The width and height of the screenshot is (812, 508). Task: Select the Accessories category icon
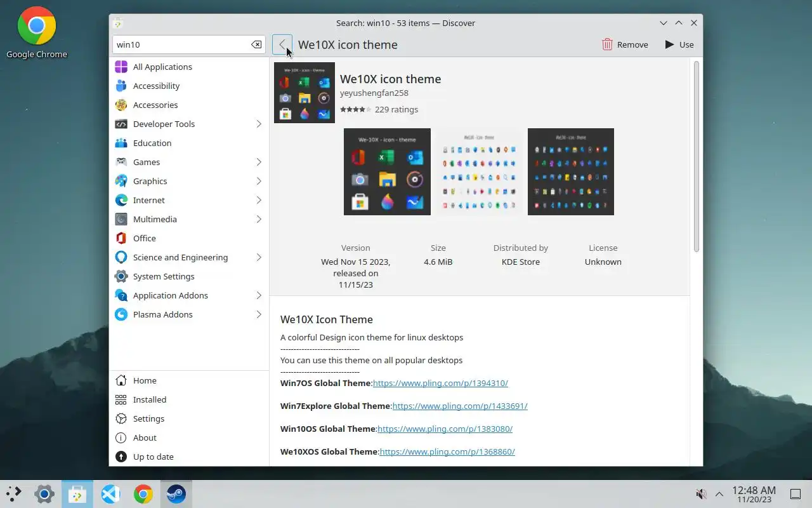[x=121, y=105]
